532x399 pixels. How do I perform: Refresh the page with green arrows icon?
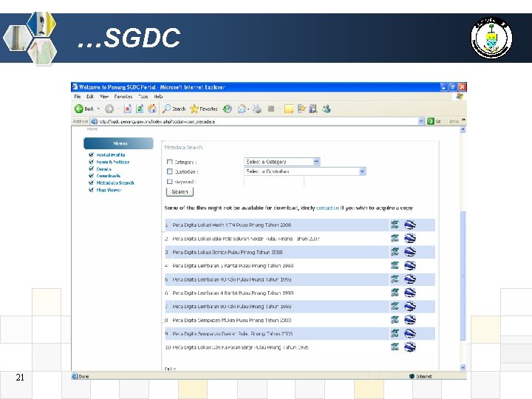[x=140, y=109]
